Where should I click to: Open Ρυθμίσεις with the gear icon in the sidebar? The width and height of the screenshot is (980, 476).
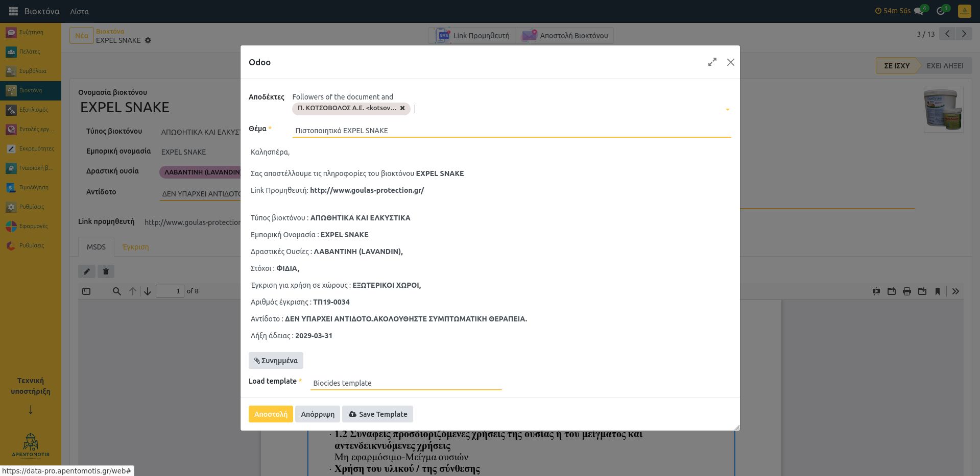[31, 207]
